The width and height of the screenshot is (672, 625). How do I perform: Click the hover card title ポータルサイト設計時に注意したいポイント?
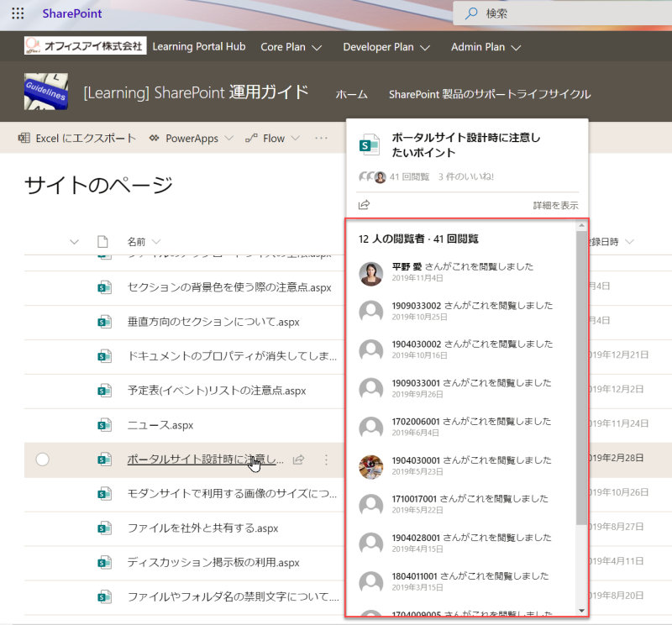coord(466,144)
